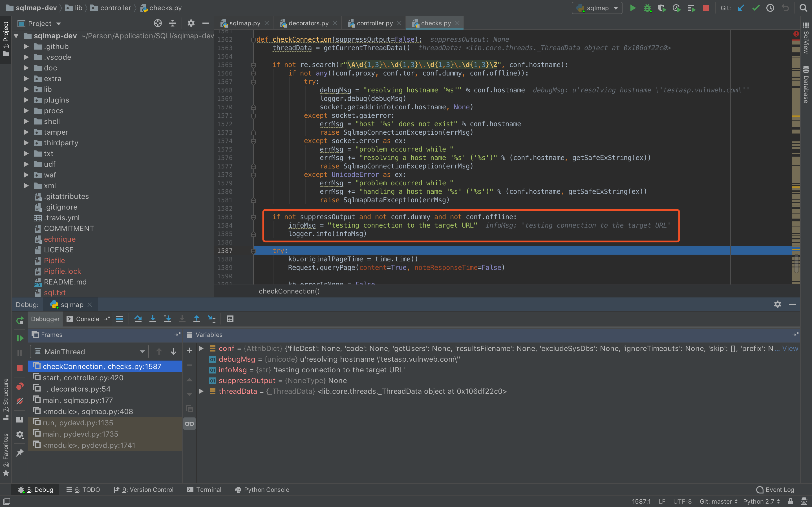812x507 pixels.
Task: Click the Step Out debugger icon
Action: pos(197,319)
